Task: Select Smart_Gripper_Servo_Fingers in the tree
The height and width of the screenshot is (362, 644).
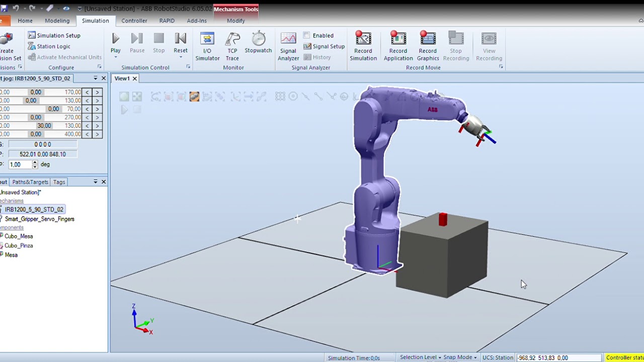Action: (x=39, y=219)
